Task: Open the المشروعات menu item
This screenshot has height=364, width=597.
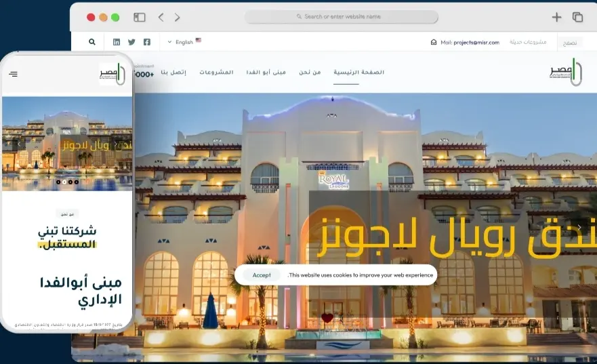Action: pyautogui.click(x=216, y=72)
